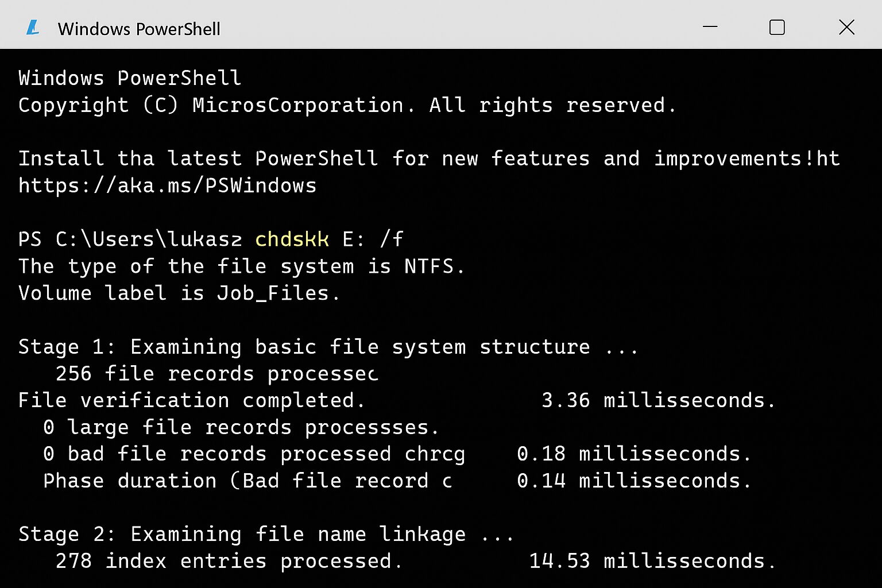Click the "278 index entries processed" text
882x588 pixels.
tap(229, 561)
